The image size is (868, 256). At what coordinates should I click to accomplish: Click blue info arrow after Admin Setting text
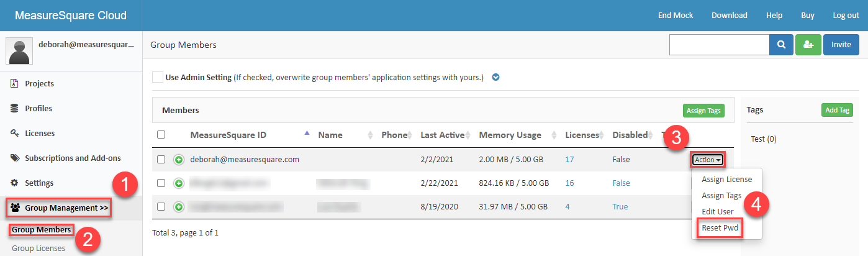[495, 78]
